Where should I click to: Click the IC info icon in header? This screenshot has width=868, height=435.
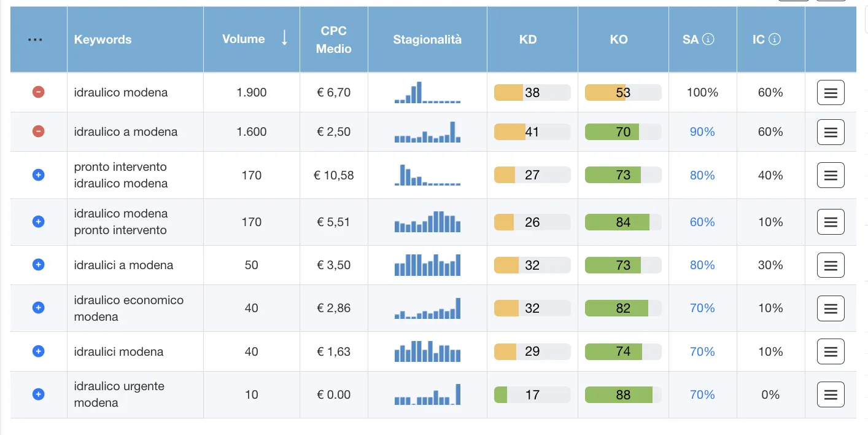[775, 39]
